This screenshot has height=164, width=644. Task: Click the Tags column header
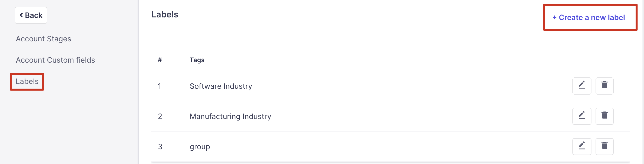point(197,60)
